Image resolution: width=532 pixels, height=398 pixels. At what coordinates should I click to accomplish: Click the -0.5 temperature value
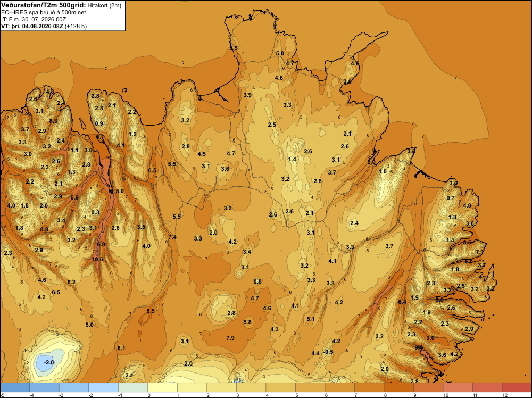328,352
